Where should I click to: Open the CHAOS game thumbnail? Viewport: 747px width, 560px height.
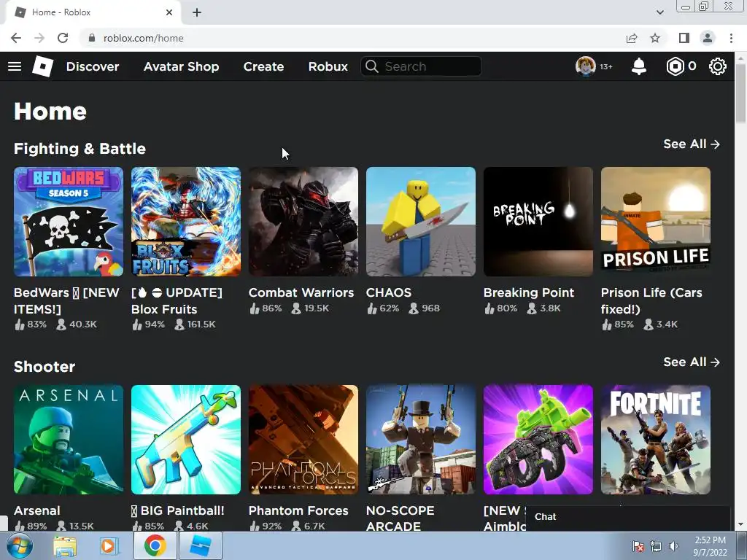point(421,222)
